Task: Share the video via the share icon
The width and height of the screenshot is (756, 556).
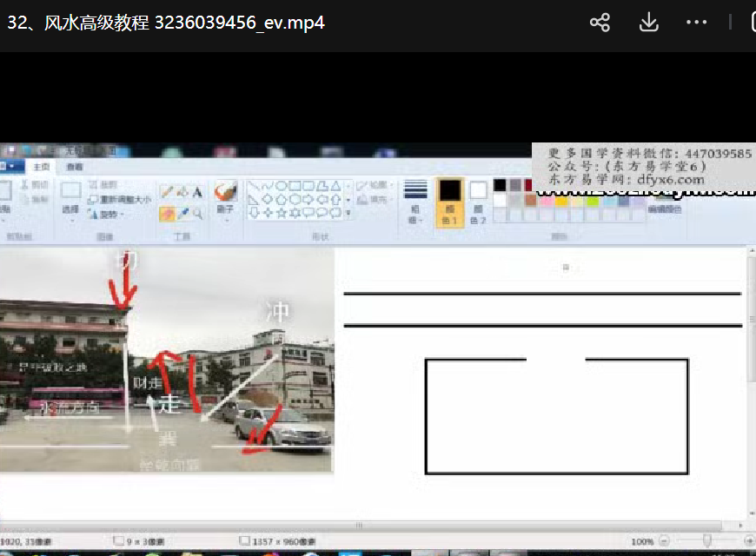Action: 600,23
